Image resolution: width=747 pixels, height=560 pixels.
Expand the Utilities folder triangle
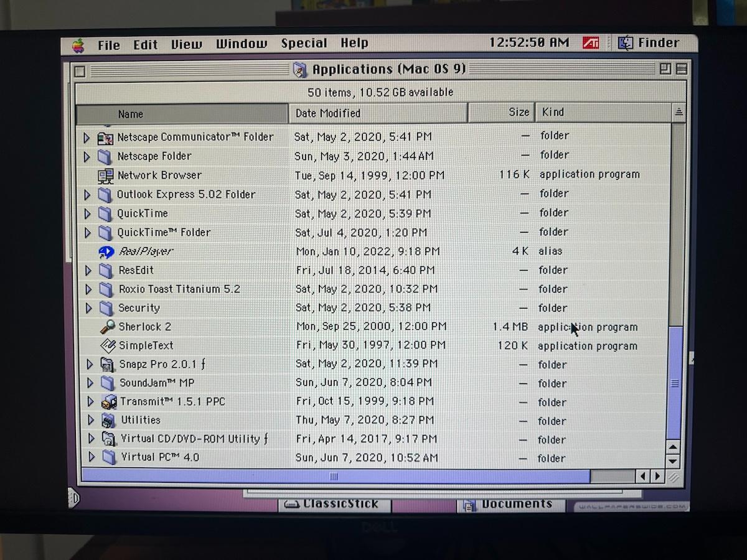point(91,421)
